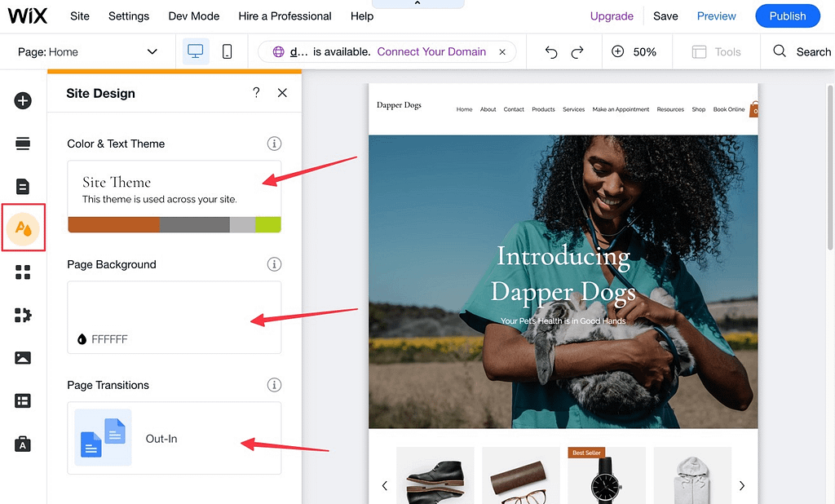
Task: Open the My Business puzzle icon
Action: (23, 315)
